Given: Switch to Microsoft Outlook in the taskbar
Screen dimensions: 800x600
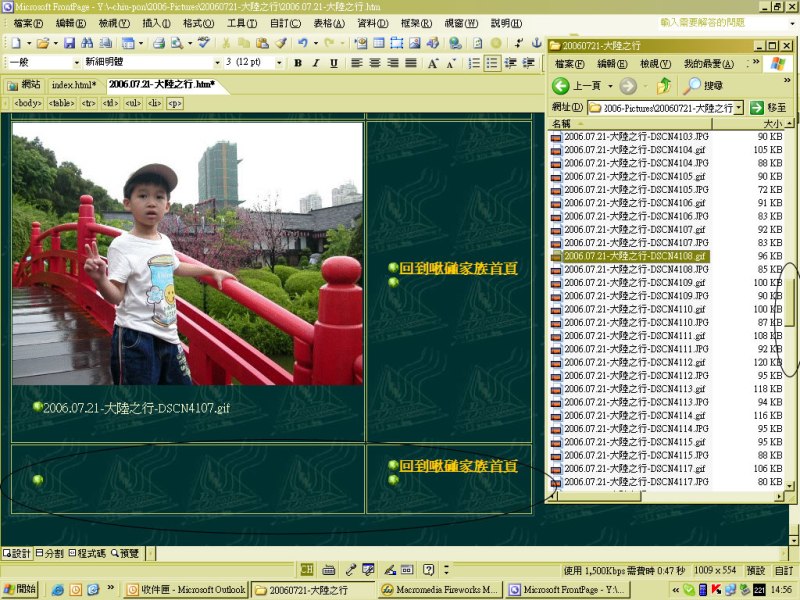Looking at the screenshot, I should click(x=186, y=590).
